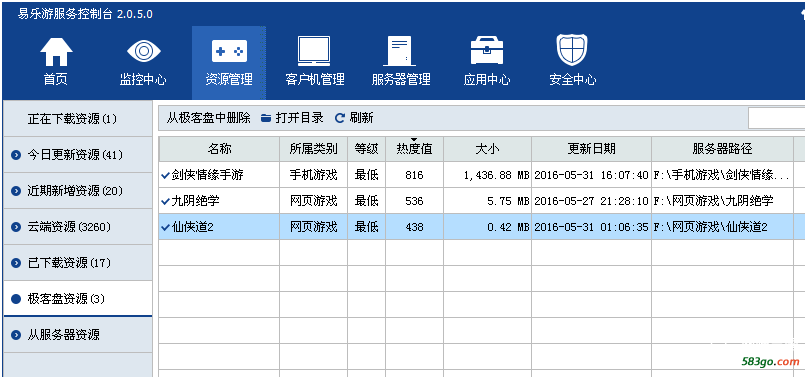
Task: Open 安全中心 shield icon
Action: (x=572, y=50)
